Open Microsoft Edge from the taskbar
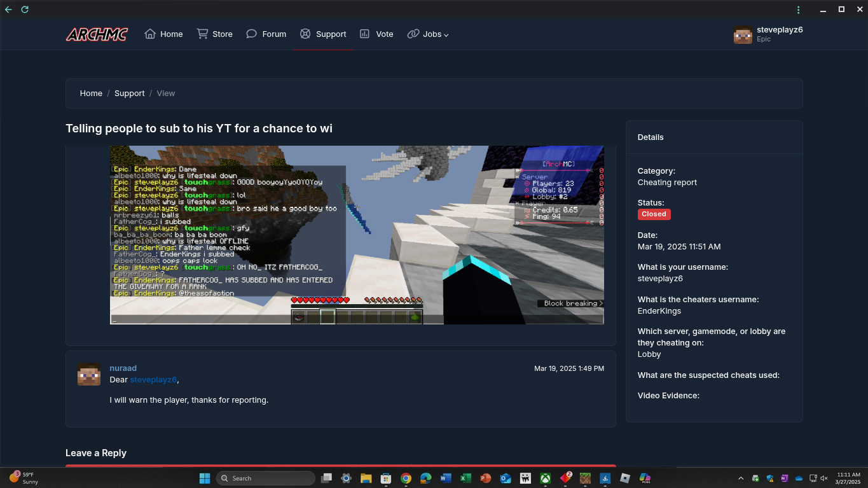 tap(425, 478)
